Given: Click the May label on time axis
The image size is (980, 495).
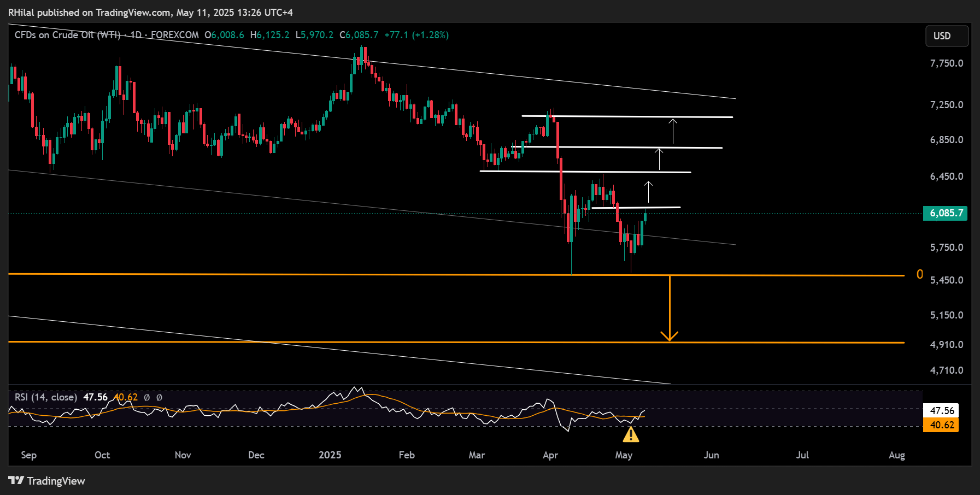Looking at the screenshot, I should (x=624, y=455).
